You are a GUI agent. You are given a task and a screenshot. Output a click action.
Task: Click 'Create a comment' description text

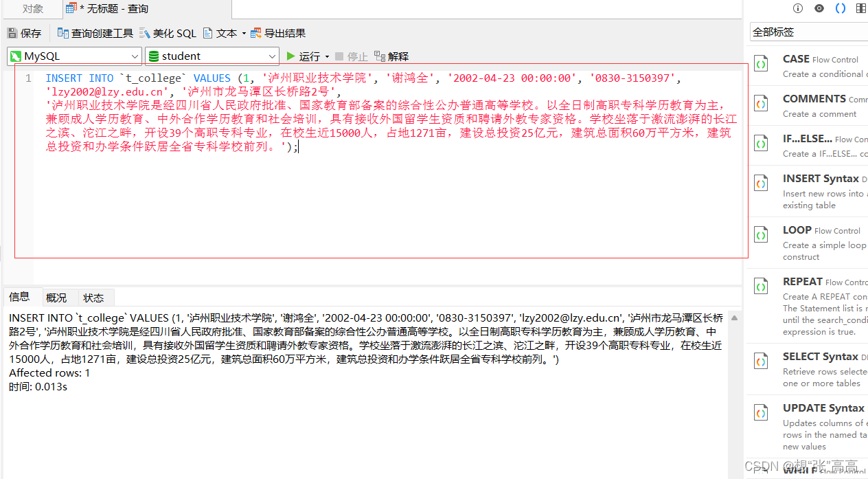[x=819, y=114]
